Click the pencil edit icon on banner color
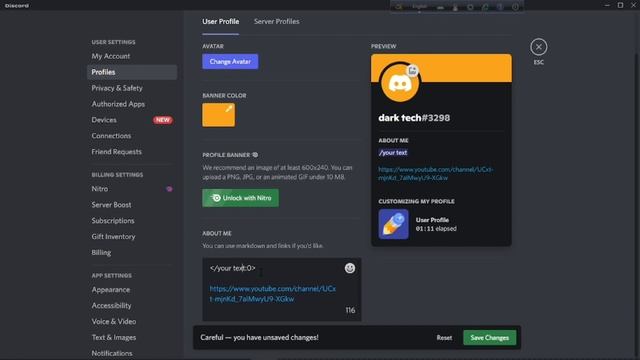 [229, 109]
